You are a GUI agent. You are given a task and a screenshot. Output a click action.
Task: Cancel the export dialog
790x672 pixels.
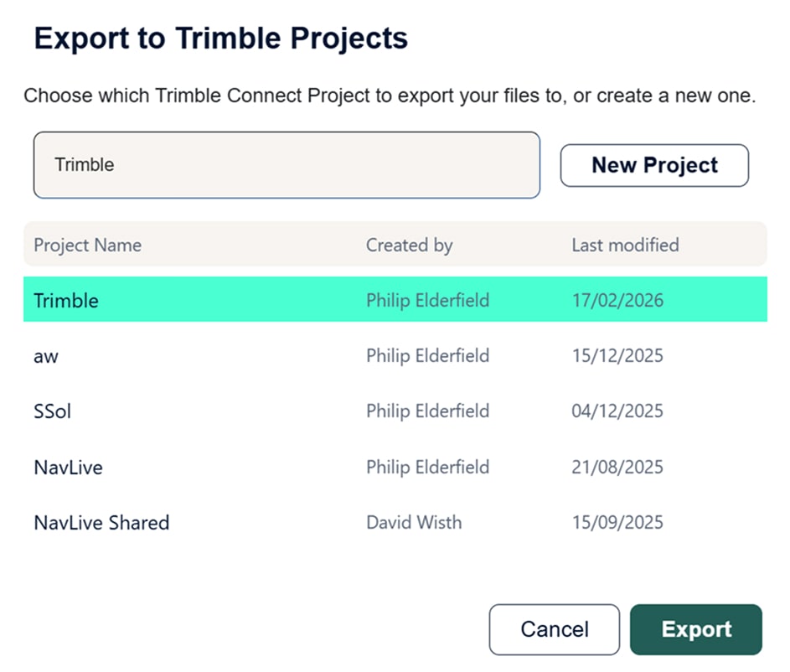(555, 629)
